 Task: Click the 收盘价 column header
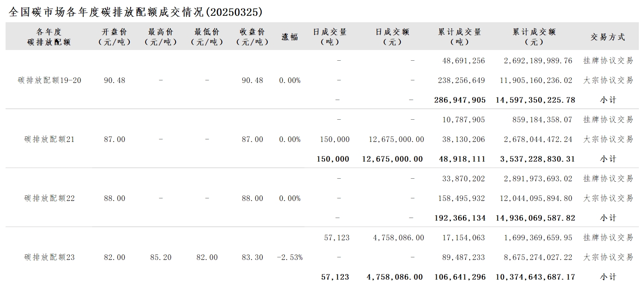(252, 37)
